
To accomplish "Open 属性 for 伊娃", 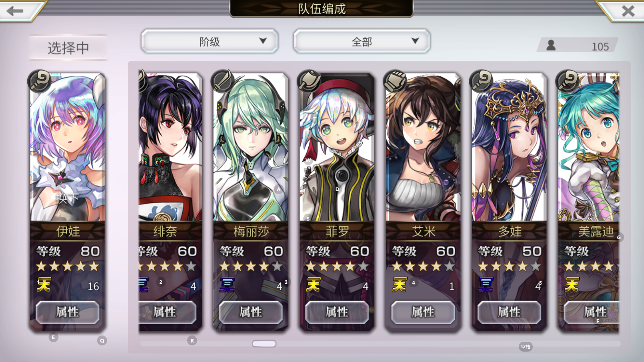I will tap(67, 312).
